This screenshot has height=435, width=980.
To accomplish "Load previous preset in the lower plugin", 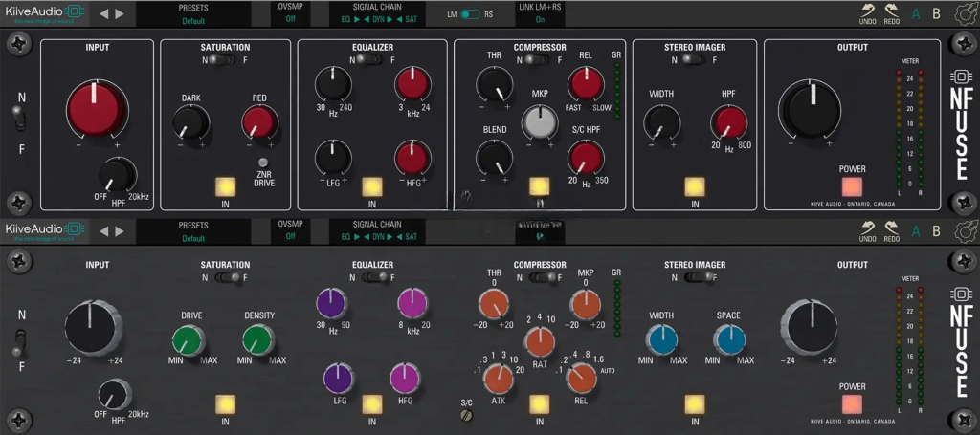I will (x=103, y=231).
